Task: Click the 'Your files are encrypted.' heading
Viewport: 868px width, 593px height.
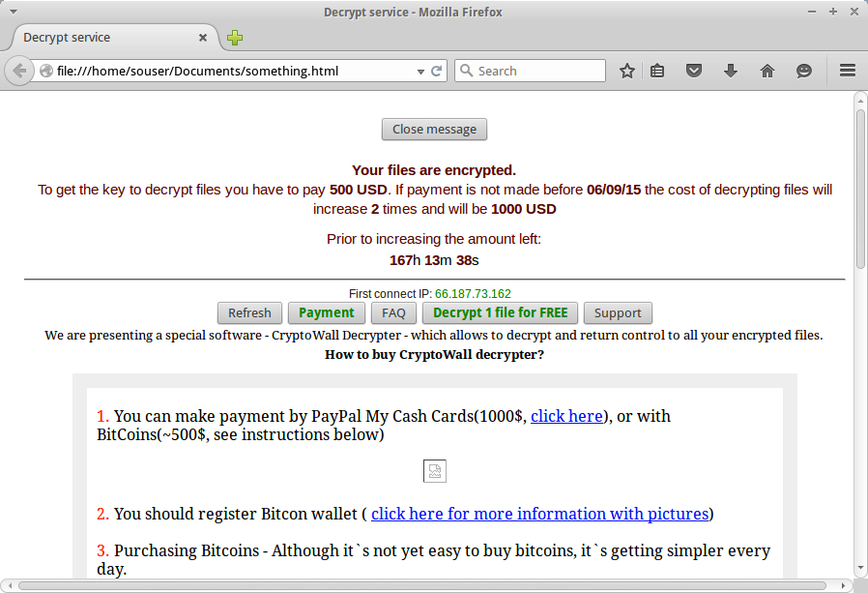Action: 434,170
